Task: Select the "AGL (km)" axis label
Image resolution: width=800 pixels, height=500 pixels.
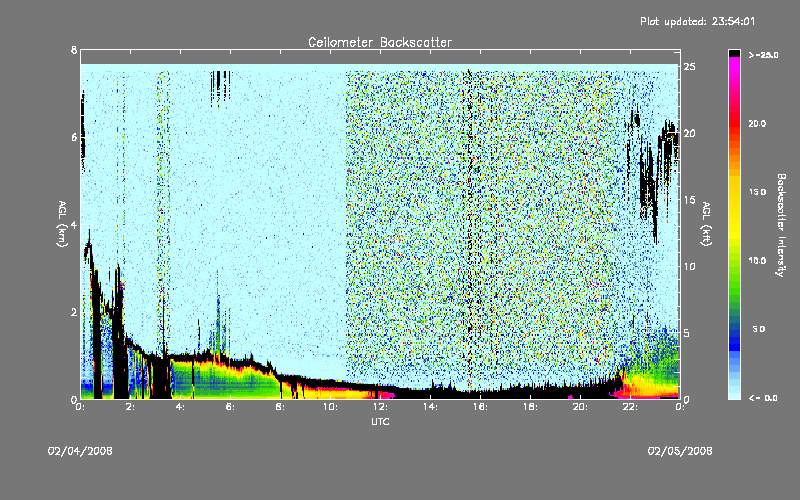Action: pos(62,224)
